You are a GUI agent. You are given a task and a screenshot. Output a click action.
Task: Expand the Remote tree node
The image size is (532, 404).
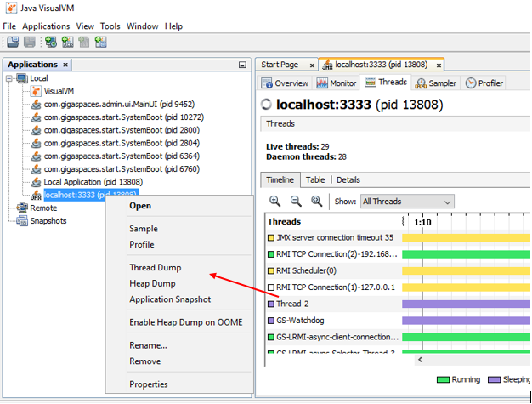point(9,208)
